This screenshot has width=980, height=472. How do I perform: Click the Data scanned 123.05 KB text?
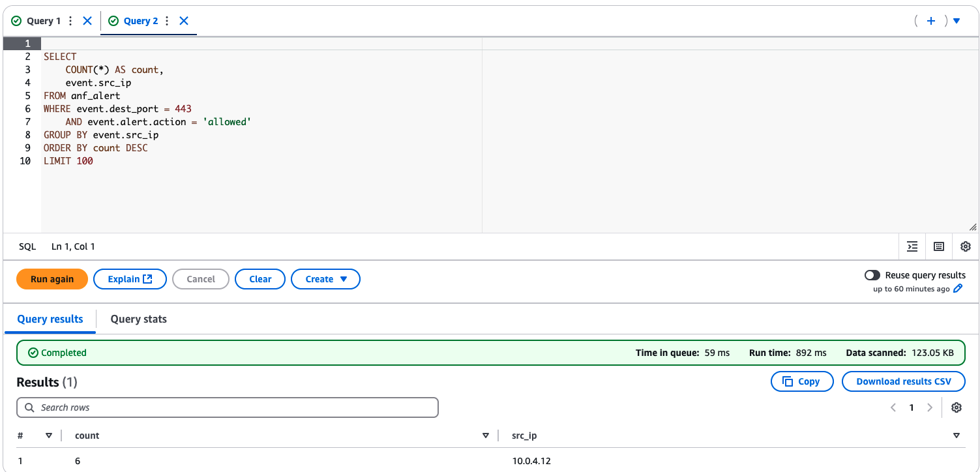(x=900, y=353)
